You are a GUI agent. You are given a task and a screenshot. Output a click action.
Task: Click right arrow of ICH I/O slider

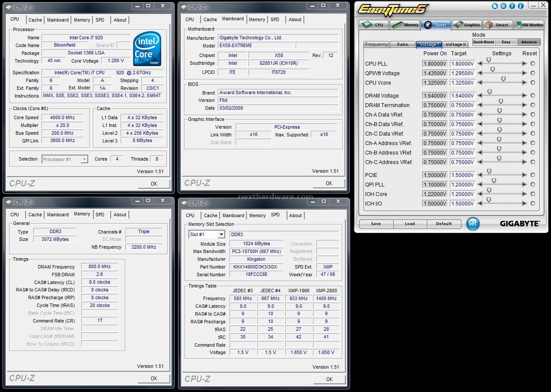(x=525, y=204)
